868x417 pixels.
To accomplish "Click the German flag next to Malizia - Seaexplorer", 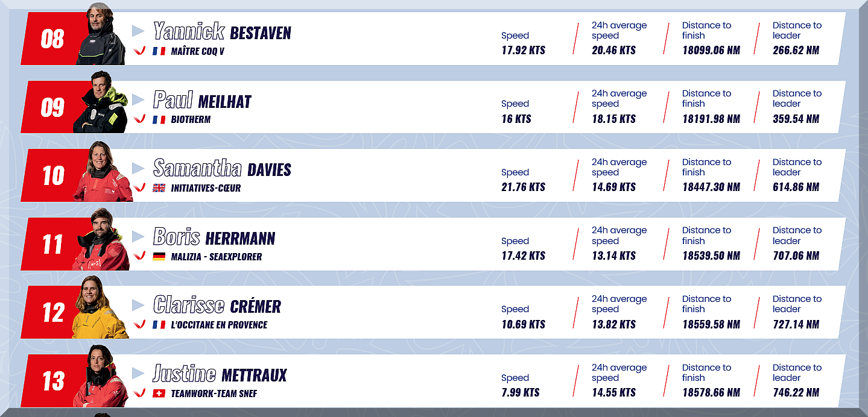I will point(159,257).
